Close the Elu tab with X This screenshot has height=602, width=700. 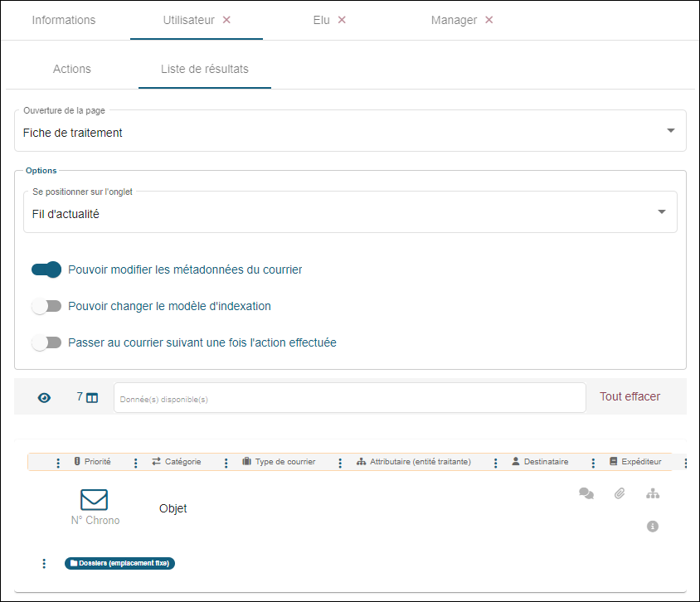coord(342,20)
